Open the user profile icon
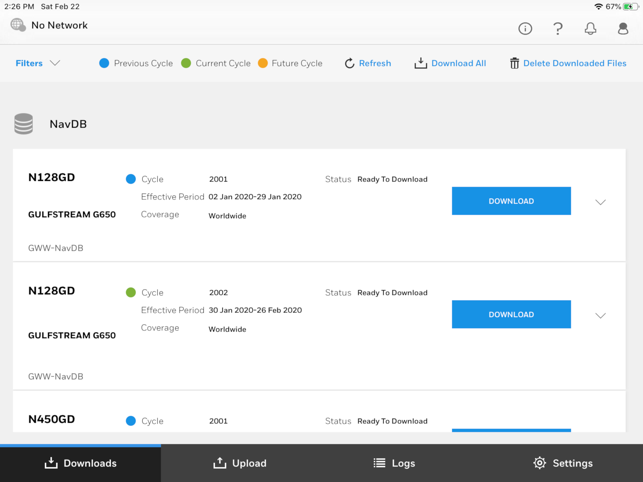The height and width of the screenshot is (482, 643). pos(623,28)
